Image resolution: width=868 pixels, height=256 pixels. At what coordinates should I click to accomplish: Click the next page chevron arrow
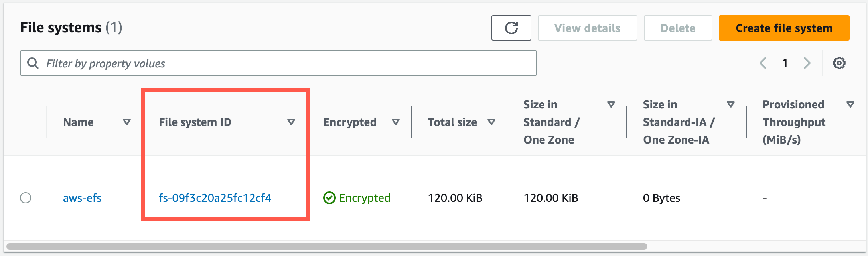tap(808, 63)
